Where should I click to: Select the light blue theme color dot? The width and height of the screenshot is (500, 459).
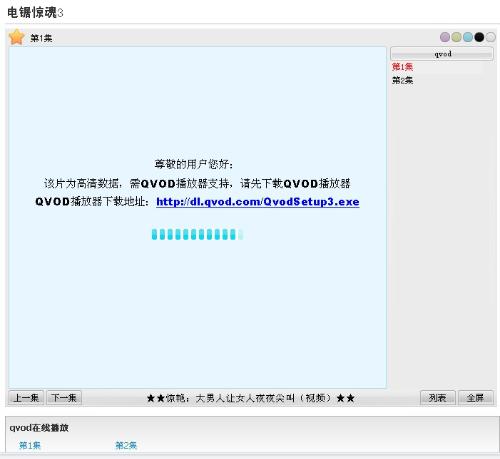(x=468, y=37)
